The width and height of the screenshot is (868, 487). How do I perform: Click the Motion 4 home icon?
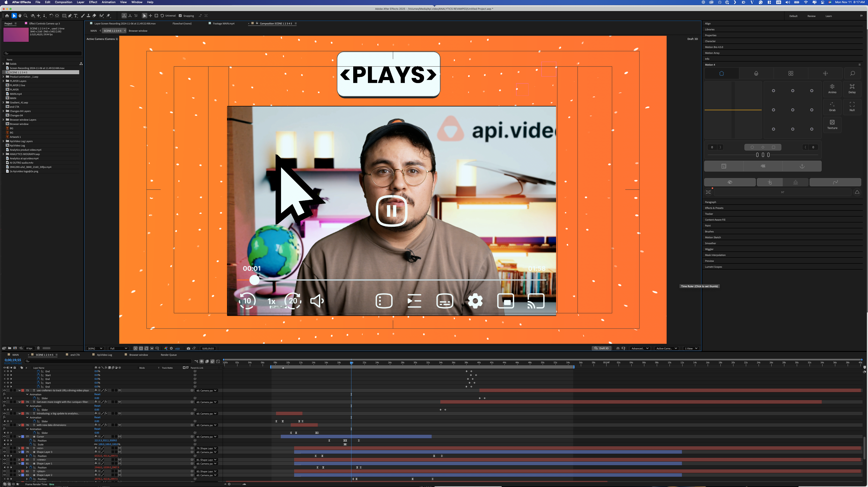tap(721, 74)
